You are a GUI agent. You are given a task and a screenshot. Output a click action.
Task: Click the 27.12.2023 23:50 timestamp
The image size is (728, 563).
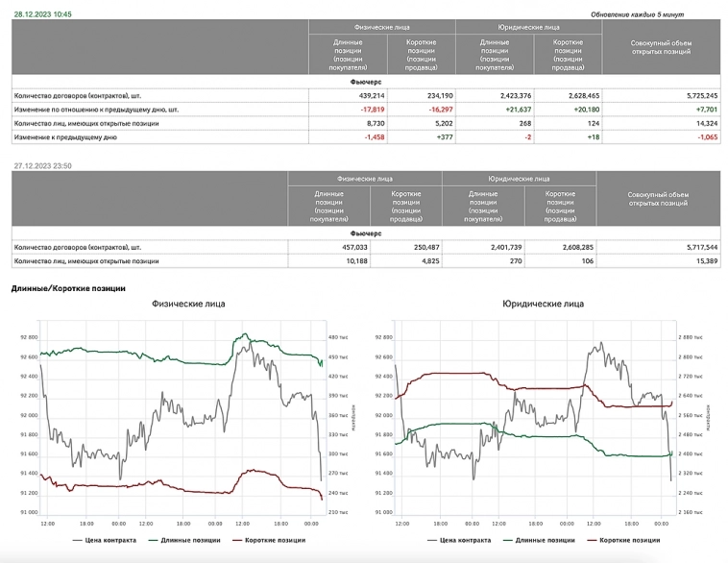43,166
